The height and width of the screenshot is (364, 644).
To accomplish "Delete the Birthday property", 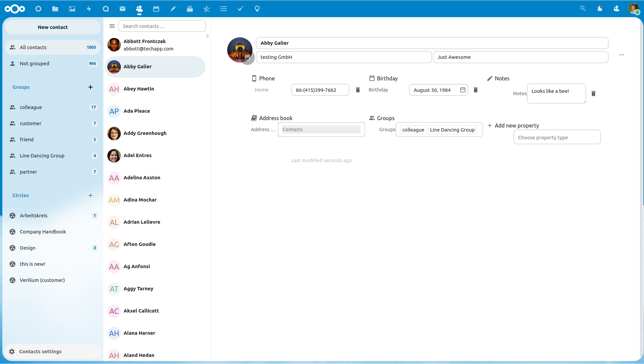I will click(476, 90).
